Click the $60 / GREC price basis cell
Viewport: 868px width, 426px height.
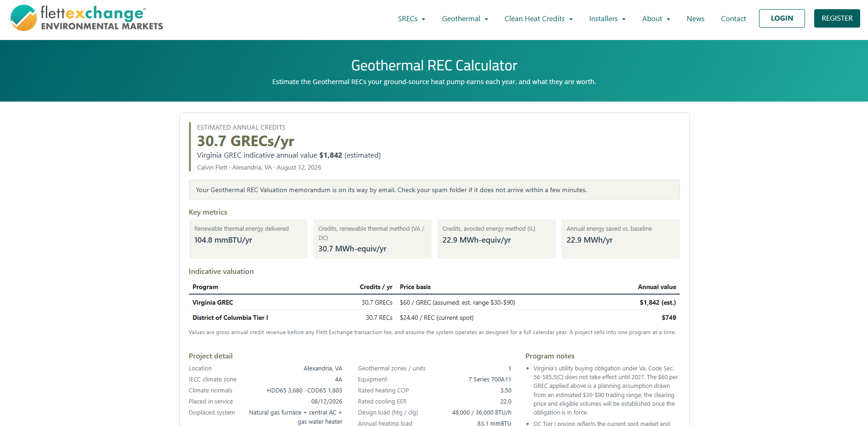[457, 302]
